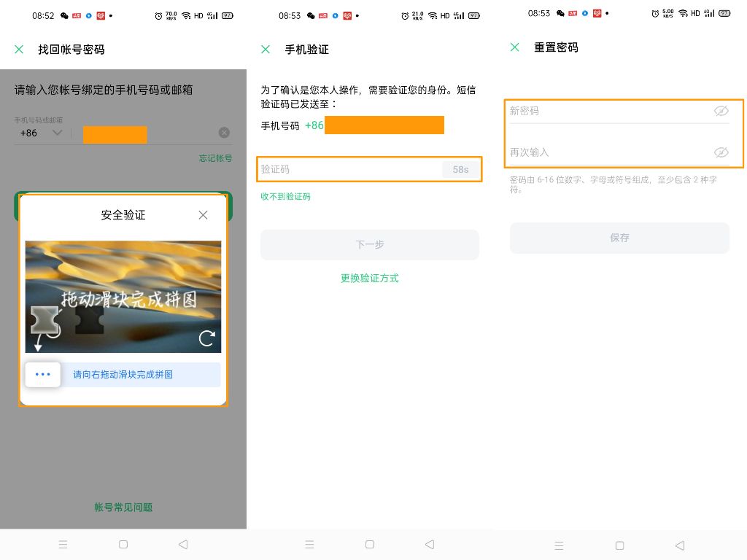
Task: Show the 新密码 password with eye toggle
Action: (721, 111)
